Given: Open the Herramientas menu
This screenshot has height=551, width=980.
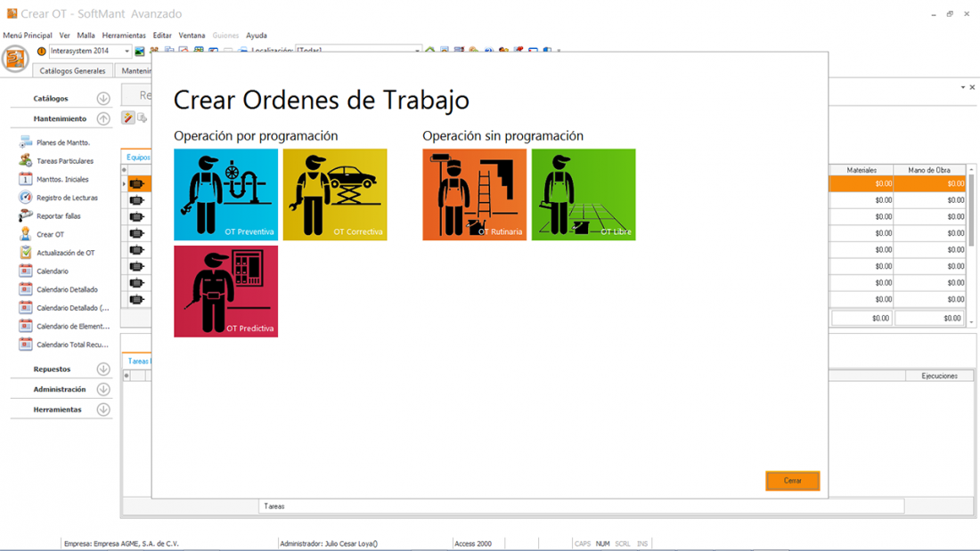Looking at the screenshot, I should coord(124,36).
